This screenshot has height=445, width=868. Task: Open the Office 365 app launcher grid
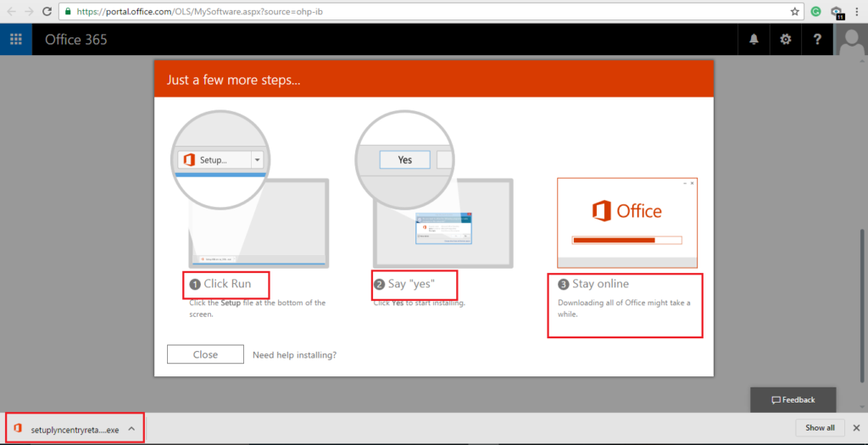click(15, 39)
